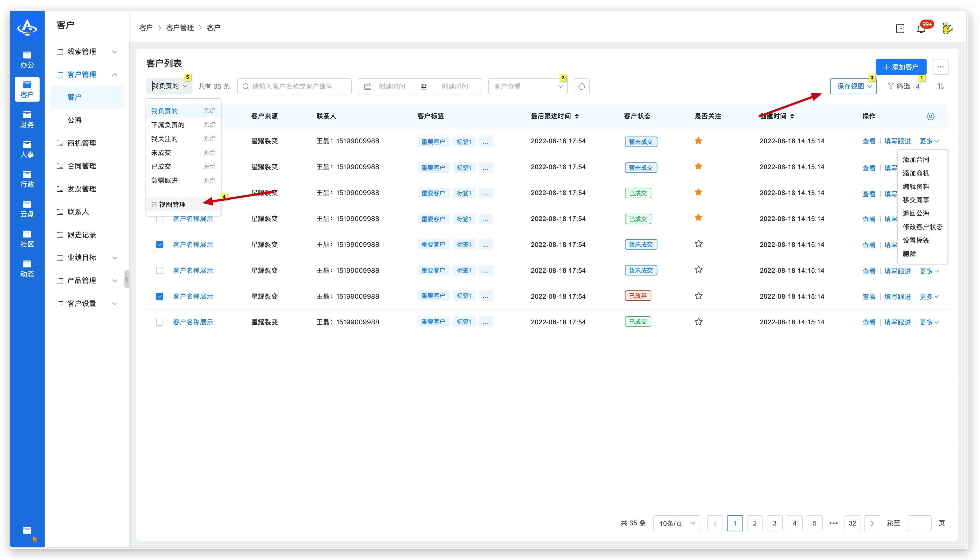The width and height of the screenshot is (980, 560).
Task: Expand 线索管理 menu group
Action: tap(87, 52)
